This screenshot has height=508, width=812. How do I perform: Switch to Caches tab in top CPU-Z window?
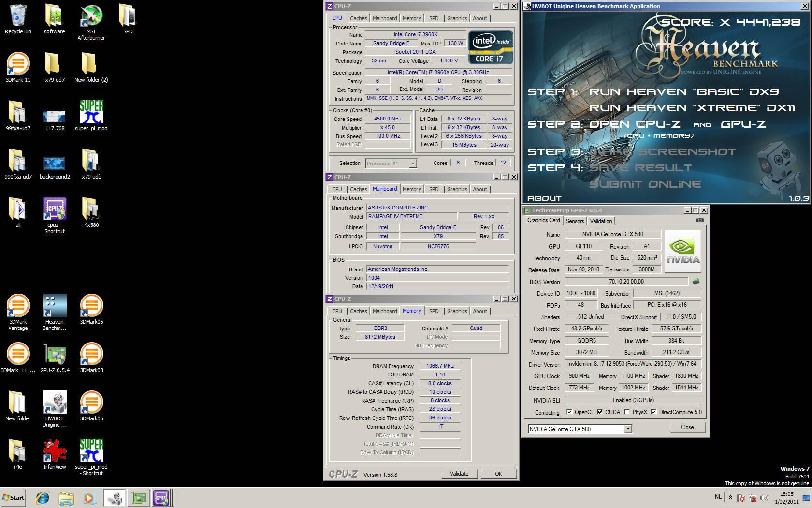(x=358, y=18)
